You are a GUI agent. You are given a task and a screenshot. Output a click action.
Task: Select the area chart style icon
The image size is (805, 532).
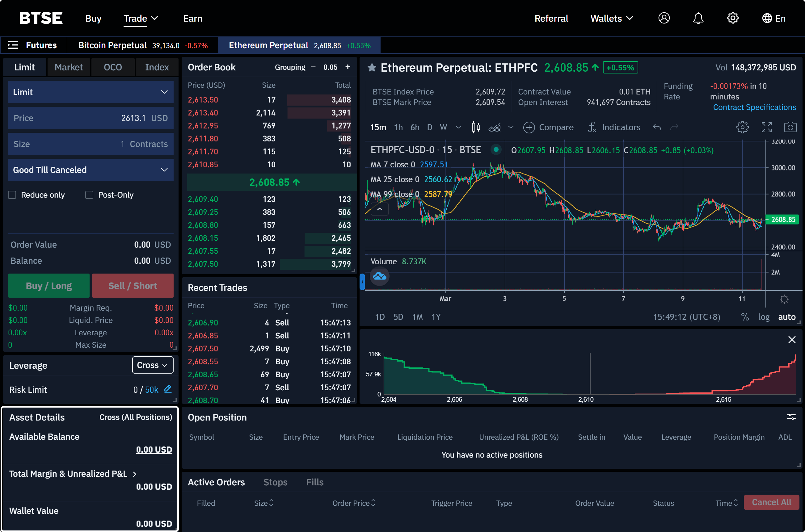click(x=495, y=128)
